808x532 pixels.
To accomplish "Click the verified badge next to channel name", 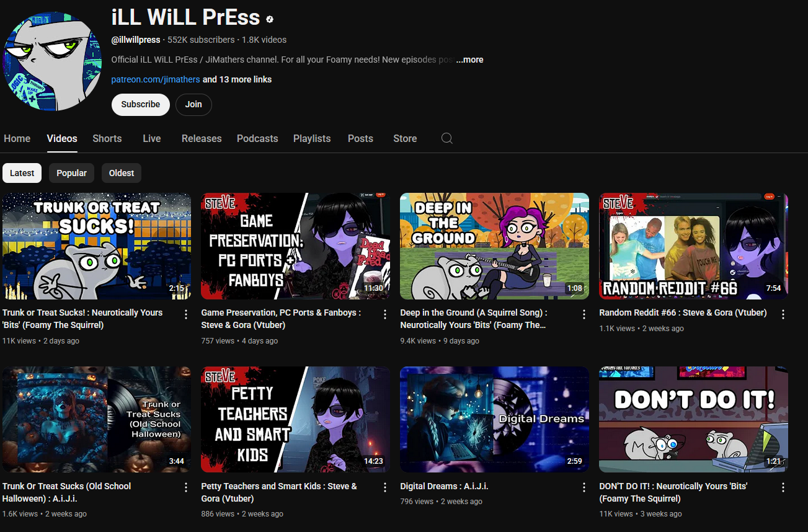I will click(x=270, y=19).
